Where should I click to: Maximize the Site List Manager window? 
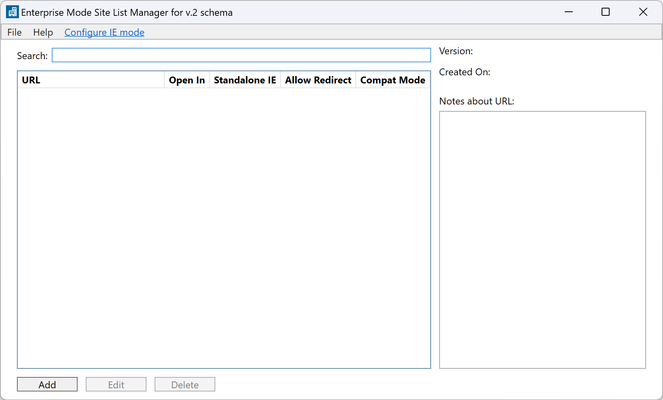coord(605,12)
